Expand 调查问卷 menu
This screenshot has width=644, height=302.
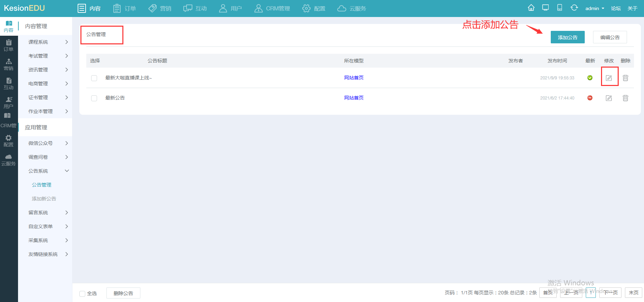[45, 157]
